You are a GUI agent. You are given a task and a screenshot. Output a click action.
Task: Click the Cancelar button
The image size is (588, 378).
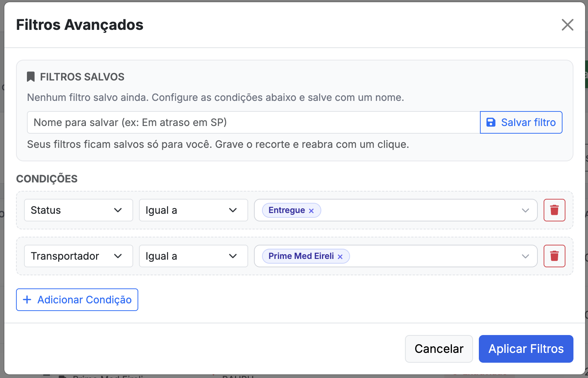tap(439, 349)
